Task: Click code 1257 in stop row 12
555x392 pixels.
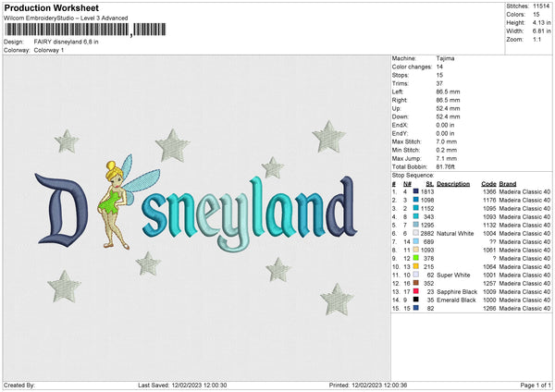Action: [x=489, y=283]
